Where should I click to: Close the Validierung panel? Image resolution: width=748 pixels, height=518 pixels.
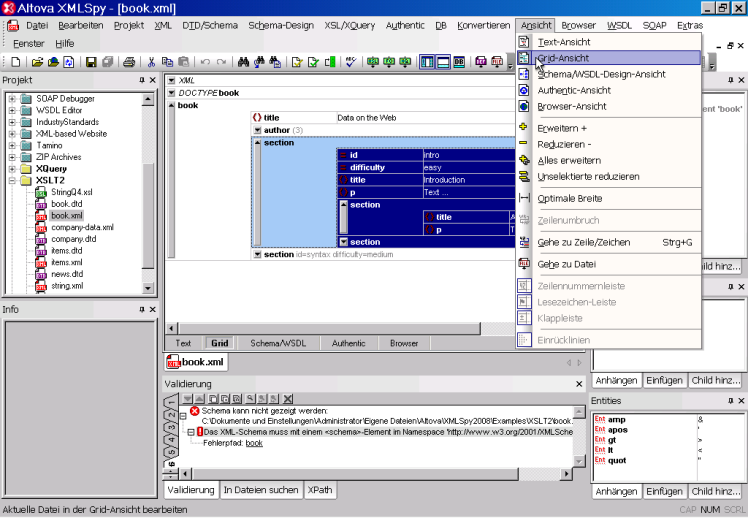click(x=579, y=384)
